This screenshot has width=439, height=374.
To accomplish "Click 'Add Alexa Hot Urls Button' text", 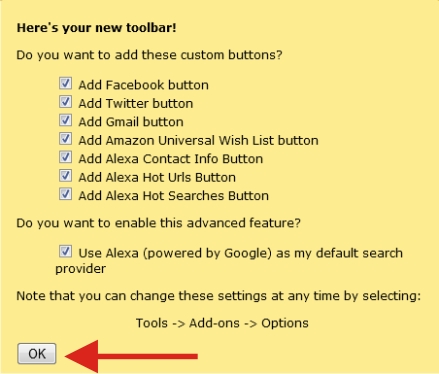I will tap(157, 177).
